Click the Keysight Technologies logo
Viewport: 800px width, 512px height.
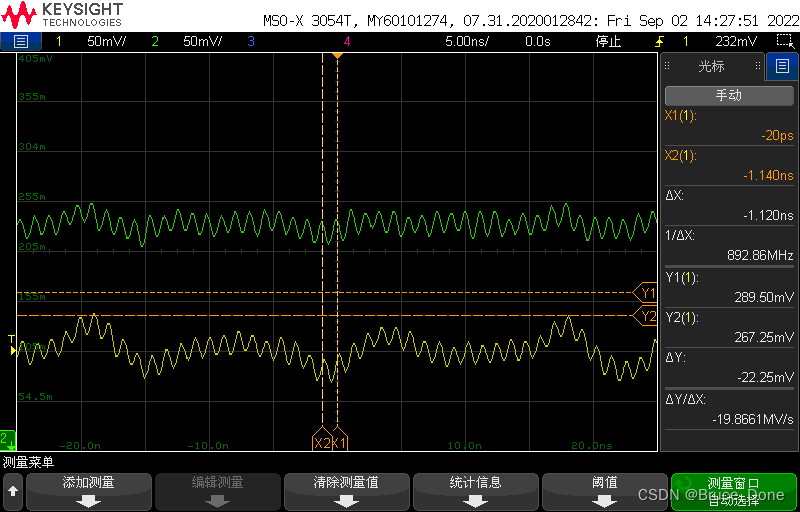62,15
